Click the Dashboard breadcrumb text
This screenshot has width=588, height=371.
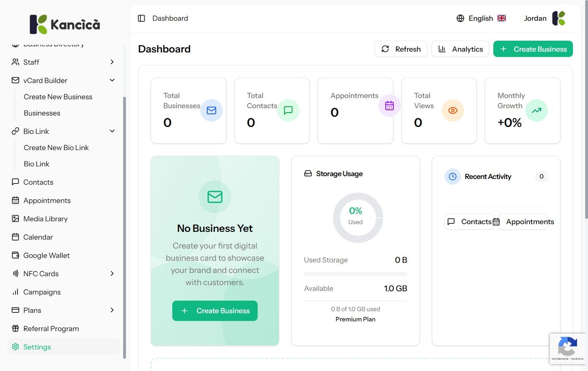(170, 18)
